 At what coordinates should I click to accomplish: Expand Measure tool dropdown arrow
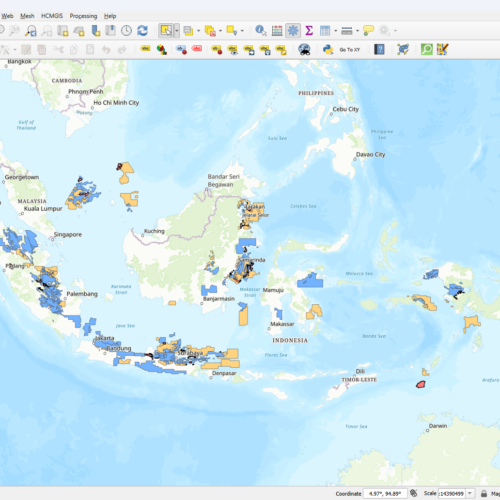(x=357, y=31)
